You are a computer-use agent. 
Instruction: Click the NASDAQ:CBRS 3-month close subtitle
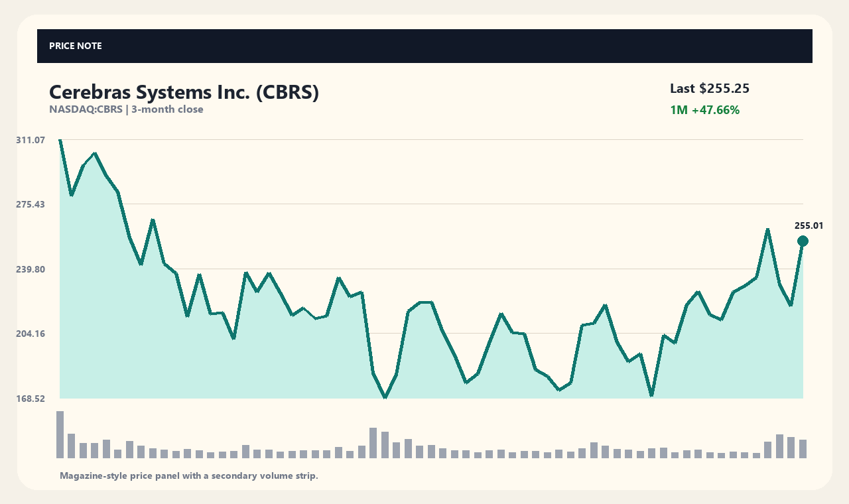click(126, 109)
